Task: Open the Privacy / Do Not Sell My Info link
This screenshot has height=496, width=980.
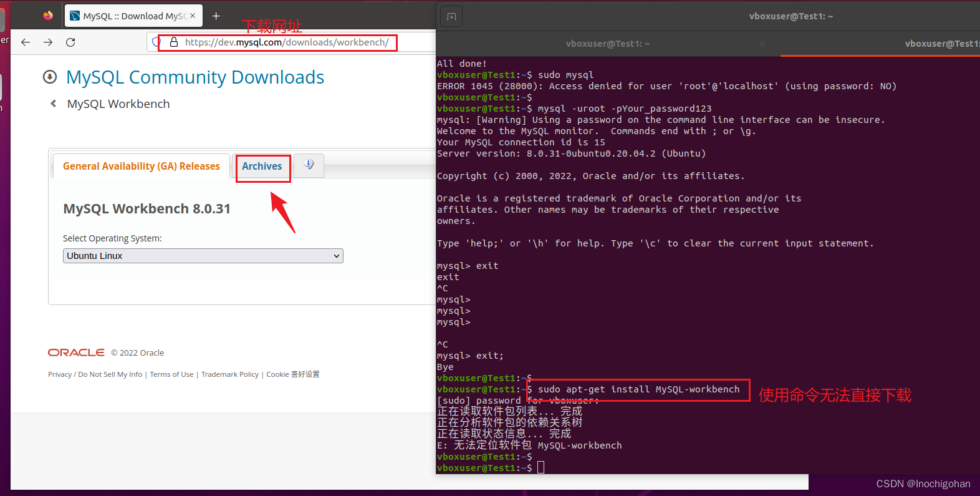Action: [95, 374]
